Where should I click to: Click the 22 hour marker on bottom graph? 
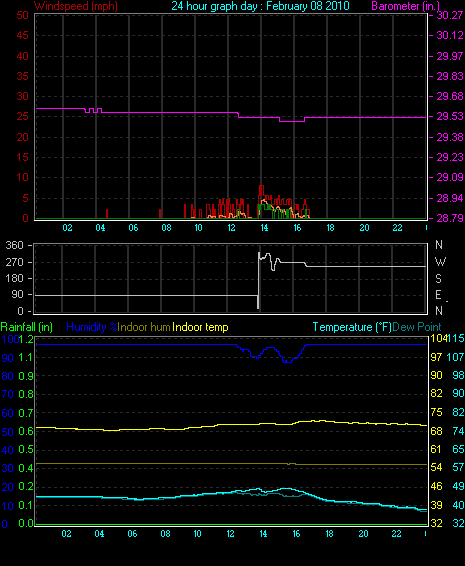click(x=396, y=534)
